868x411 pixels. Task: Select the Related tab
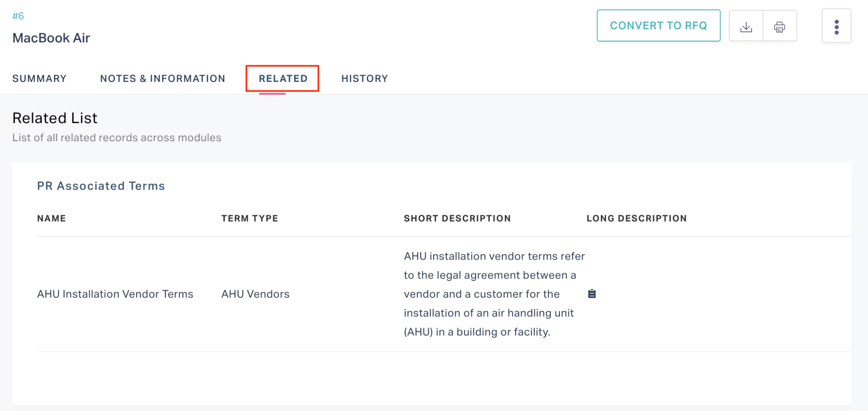coord(283,78)
